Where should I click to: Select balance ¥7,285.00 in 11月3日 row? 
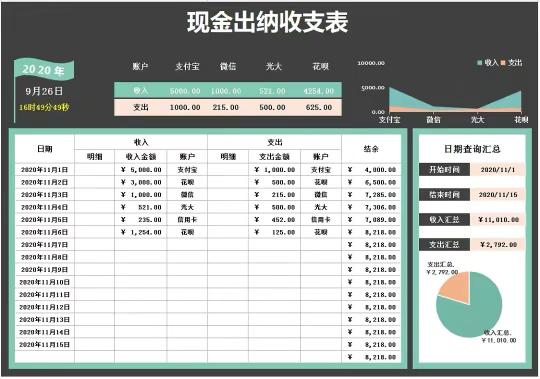pos(372,195)
